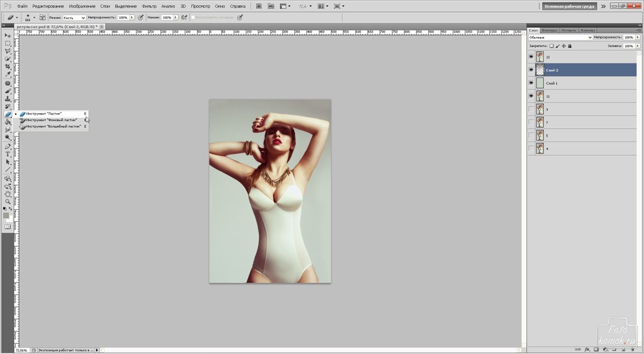Pick the Lasso tool
Screen dimensions: 644x354
click(x=8, y=51)
